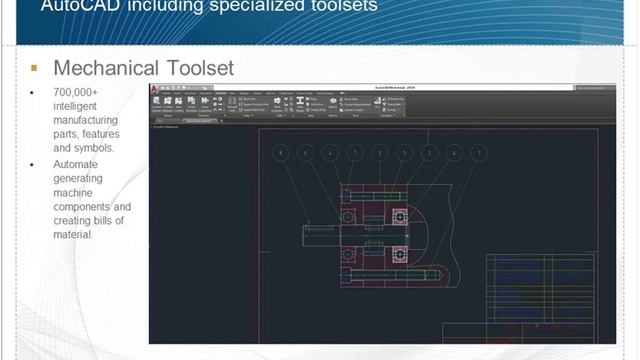Switch to the active drawing file tab
Viewport: 640px width, 360px height.
pos(199,121)
